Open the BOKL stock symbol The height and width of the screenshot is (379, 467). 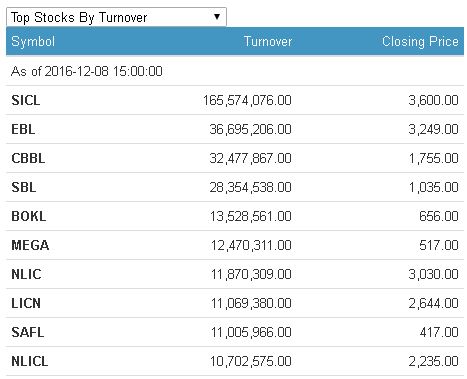point(29,216)
